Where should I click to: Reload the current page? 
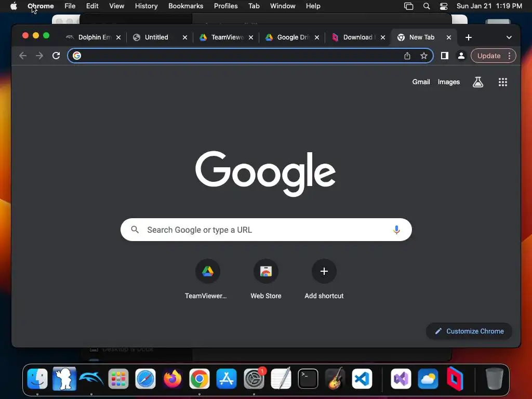click(56, 56)
